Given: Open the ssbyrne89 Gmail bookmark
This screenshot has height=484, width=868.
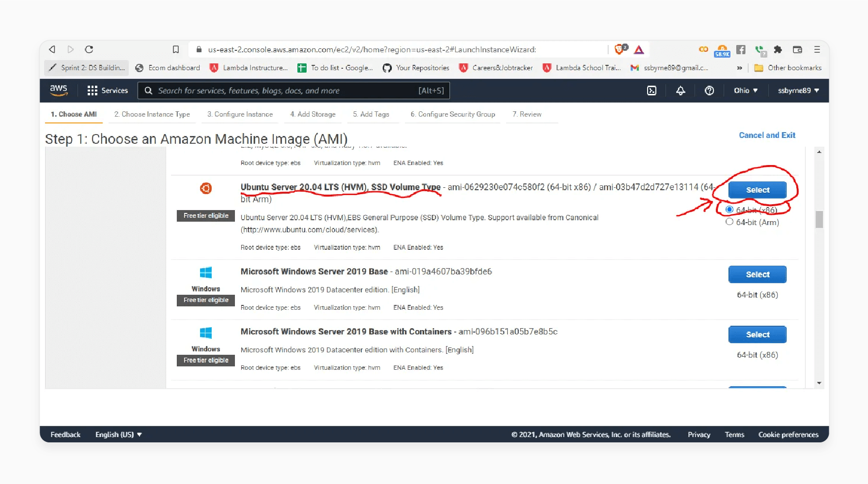Looking at the screenshot, I should coord(669,68).
